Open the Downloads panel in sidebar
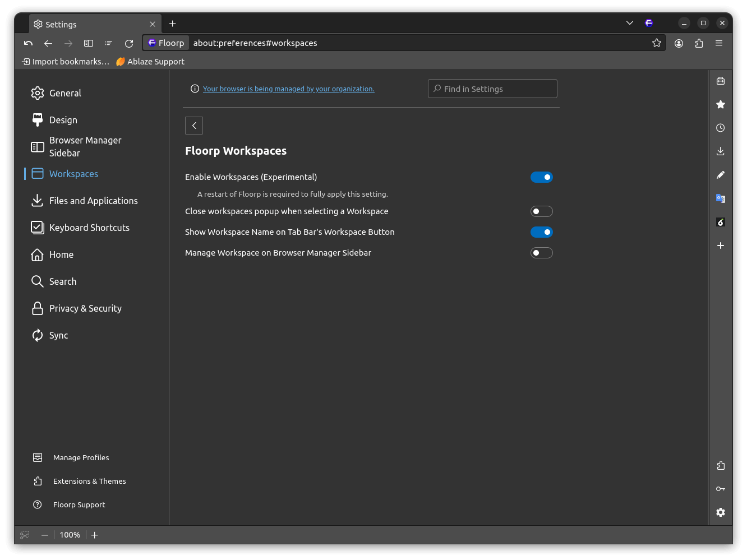 721,151
